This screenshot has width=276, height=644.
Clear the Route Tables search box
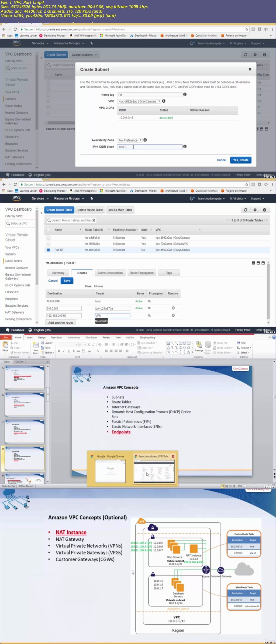point(94,220)
